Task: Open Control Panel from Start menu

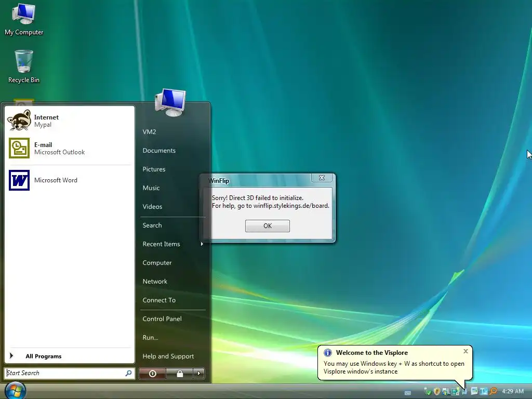Action: click(x=162, y=318)
